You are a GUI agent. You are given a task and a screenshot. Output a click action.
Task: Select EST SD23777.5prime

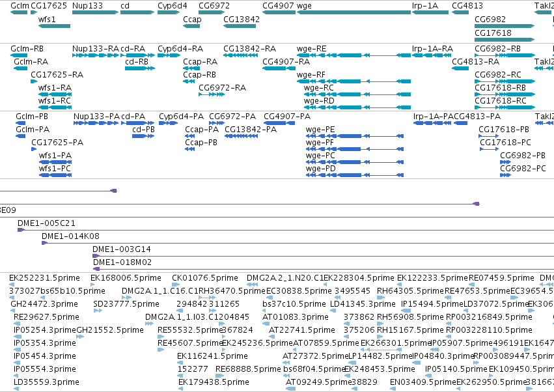98,311
